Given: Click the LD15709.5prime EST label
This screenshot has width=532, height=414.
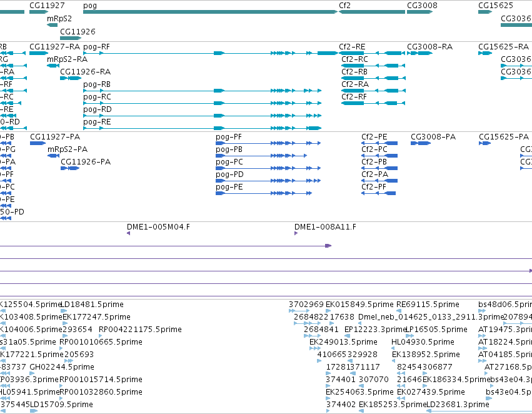Looking at the screenshot, I should 61,405.
